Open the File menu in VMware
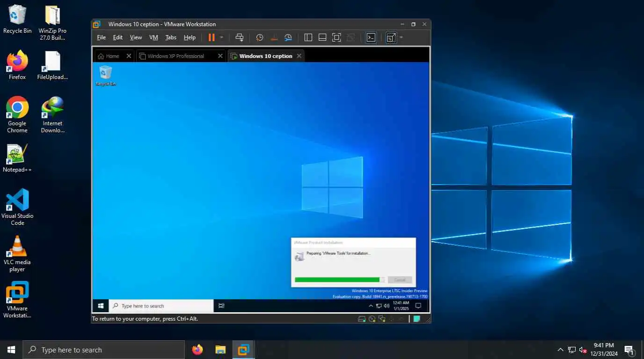The image size is (644, 359). point(101,37)
